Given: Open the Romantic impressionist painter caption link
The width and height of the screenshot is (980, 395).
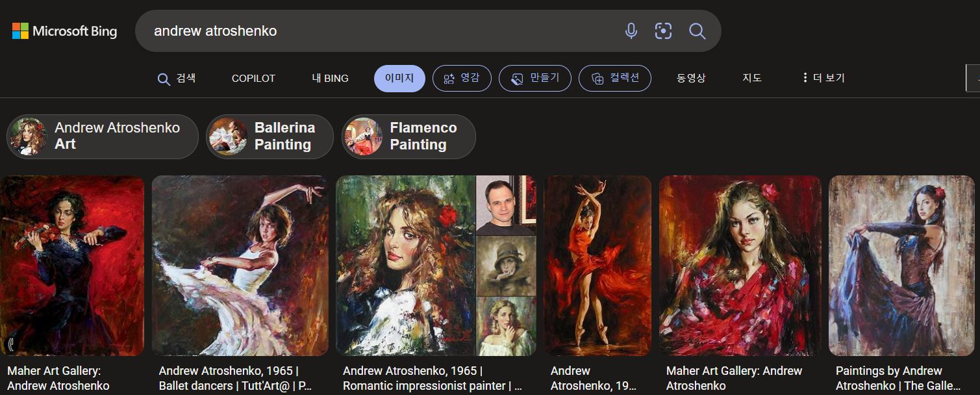Looking at the screenshot, I should click(433, 379).
